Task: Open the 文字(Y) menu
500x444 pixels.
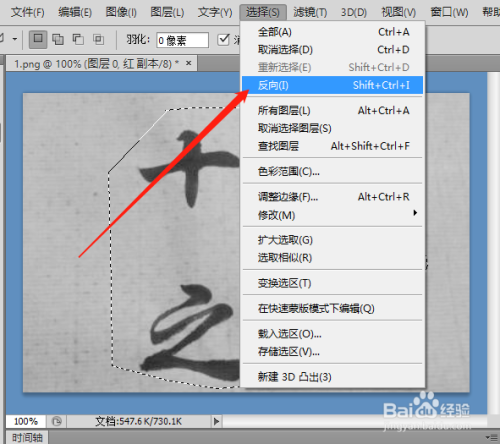Action: click(215, 13)
